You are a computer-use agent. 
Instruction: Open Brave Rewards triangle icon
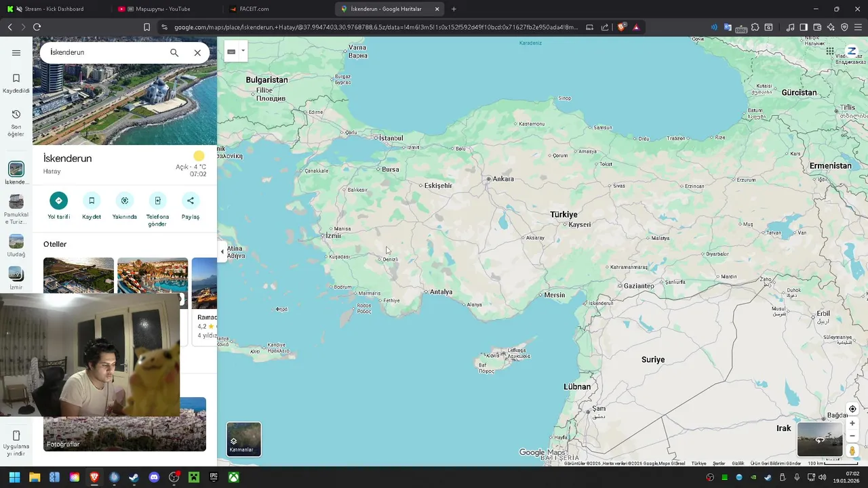pyautogui.click(x=636, y=27)
